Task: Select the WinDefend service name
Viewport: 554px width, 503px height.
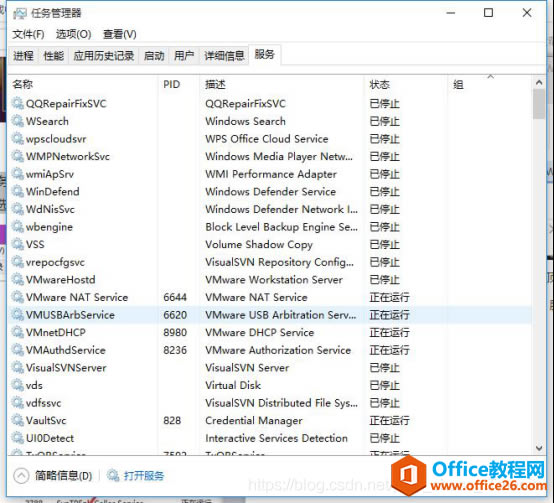Action: [53, 191]
